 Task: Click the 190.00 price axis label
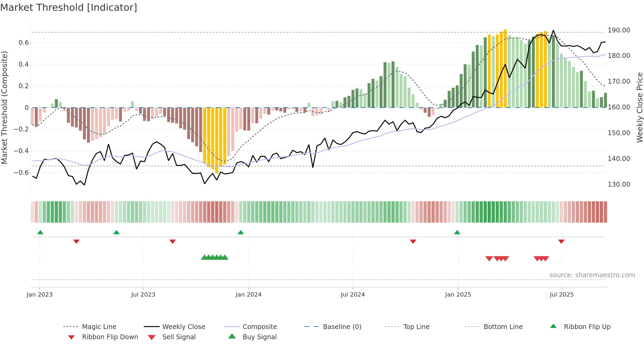[619, 30]
